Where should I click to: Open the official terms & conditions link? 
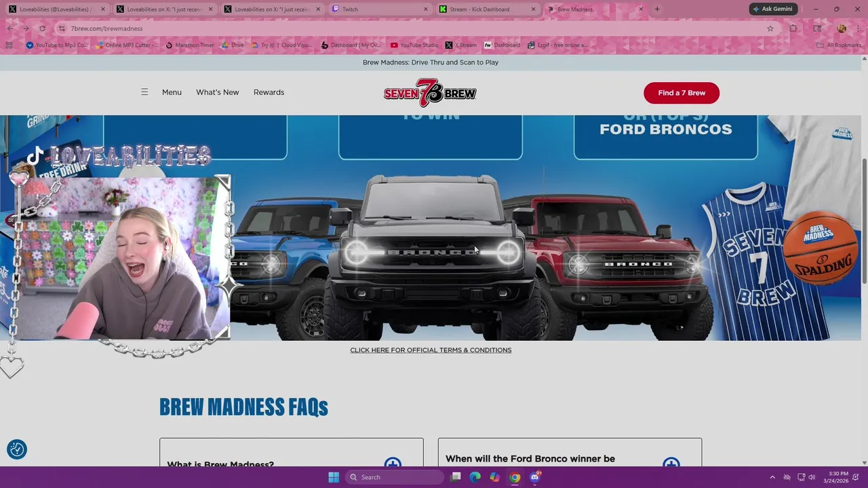pos(431,350)
